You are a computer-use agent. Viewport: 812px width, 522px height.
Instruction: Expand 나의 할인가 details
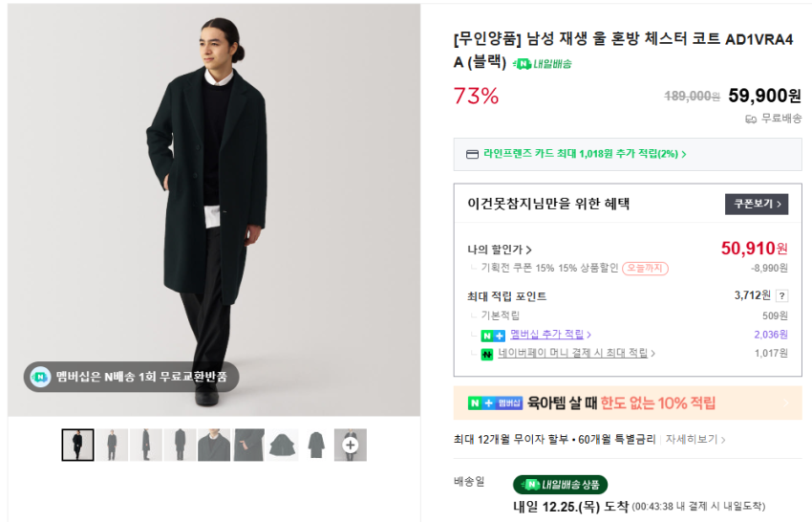pos(500,250)
